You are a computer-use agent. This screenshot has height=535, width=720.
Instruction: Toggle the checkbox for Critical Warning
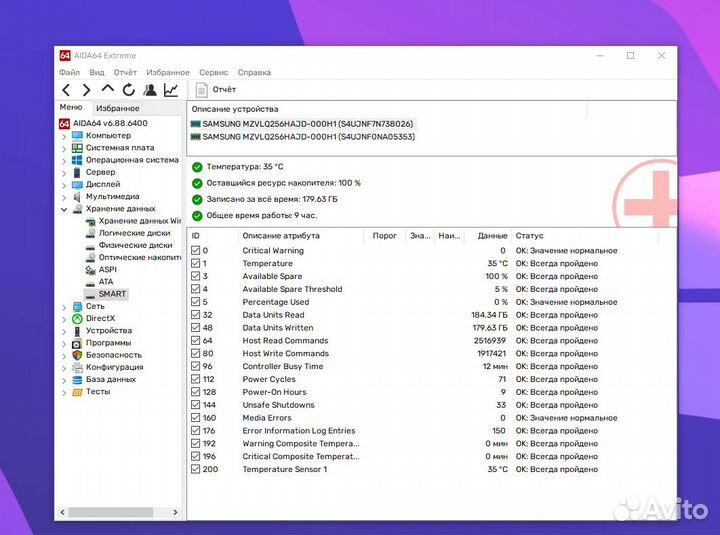tap(195, 250)
